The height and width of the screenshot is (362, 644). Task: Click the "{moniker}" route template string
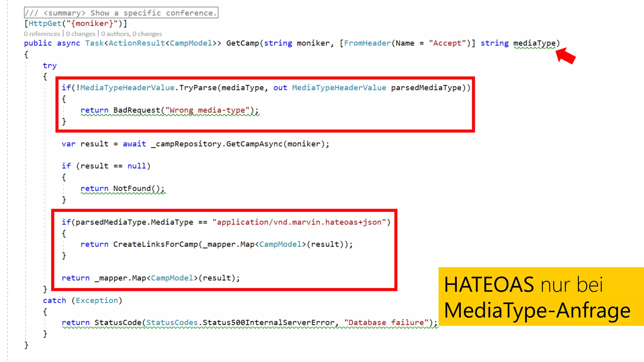click(92, 24)
